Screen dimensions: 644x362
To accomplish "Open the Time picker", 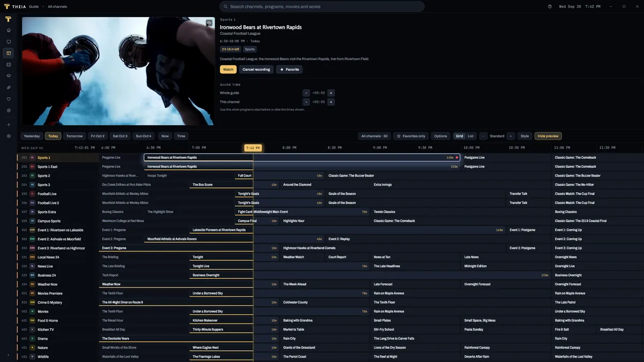I will tap(181, 136).
